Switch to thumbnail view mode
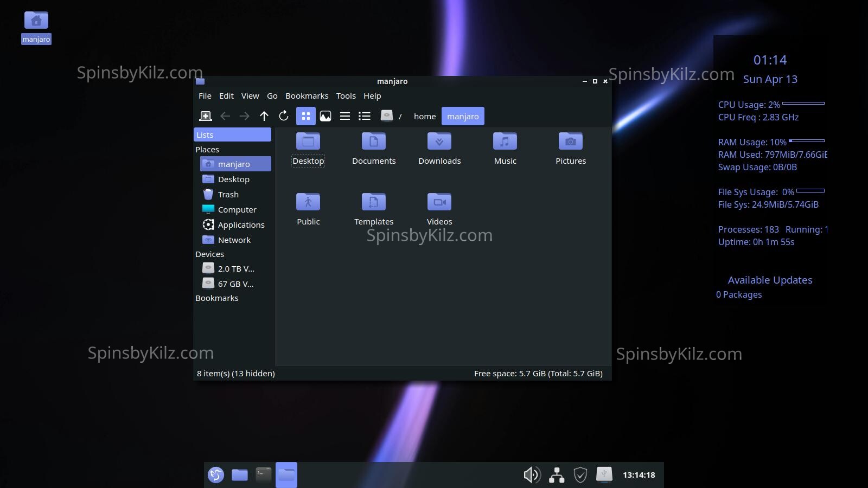The height and width of the screenshot is (488, 868). coord(325,116)
